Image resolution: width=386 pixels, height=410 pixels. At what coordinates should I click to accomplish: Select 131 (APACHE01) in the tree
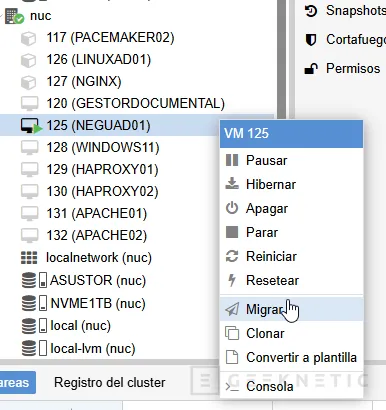tap(97, 214)
